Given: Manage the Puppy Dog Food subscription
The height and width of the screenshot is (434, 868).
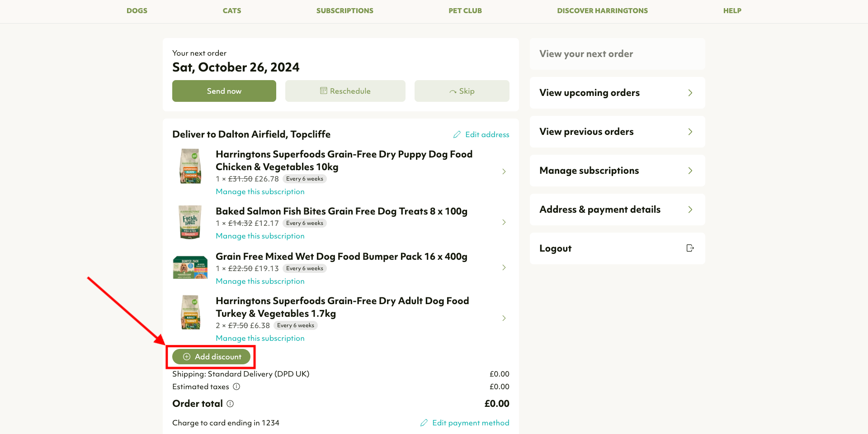Looking at the screenshot, I should pos(260,191).
